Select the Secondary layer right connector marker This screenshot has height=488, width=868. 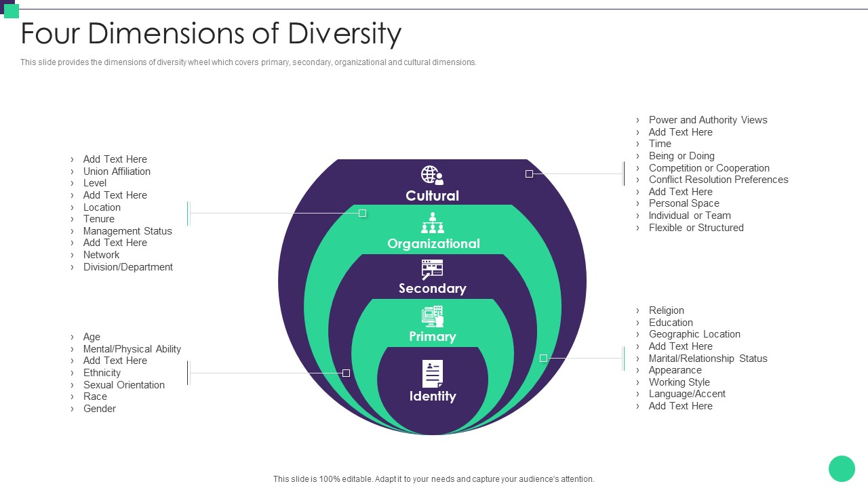[543, 358]
